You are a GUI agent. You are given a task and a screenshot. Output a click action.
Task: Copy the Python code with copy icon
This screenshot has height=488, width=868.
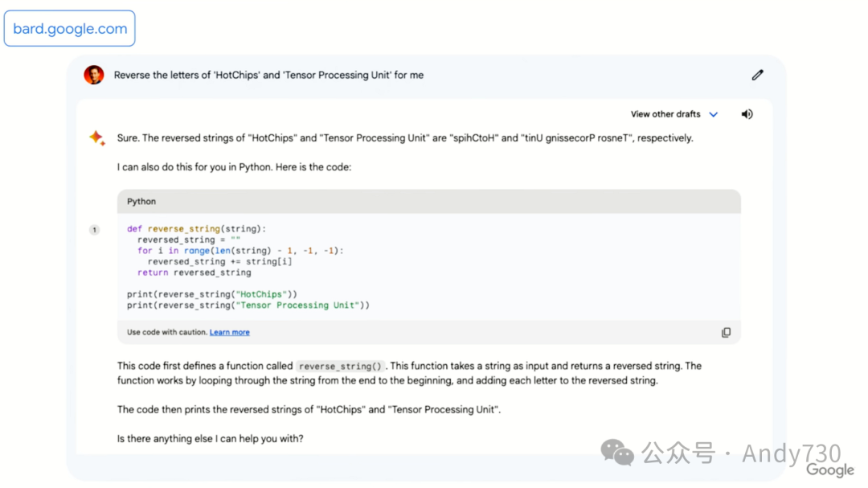click(726, 332)
